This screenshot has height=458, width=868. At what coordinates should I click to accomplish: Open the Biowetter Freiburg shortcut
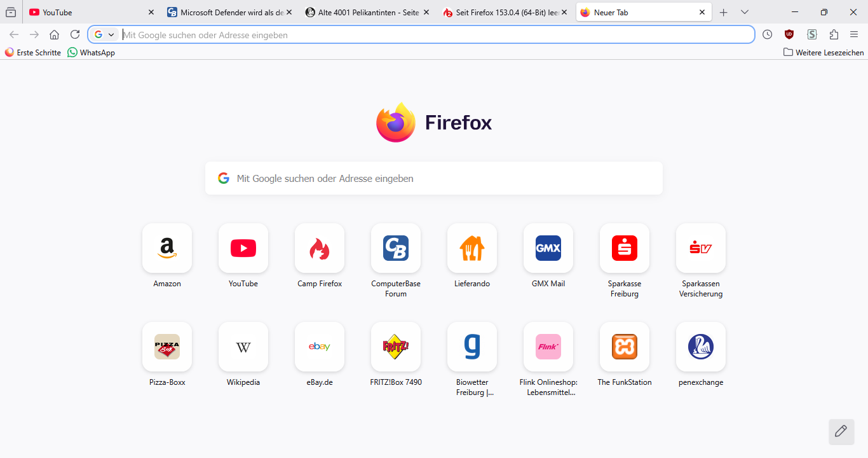[x=472, y=347]
